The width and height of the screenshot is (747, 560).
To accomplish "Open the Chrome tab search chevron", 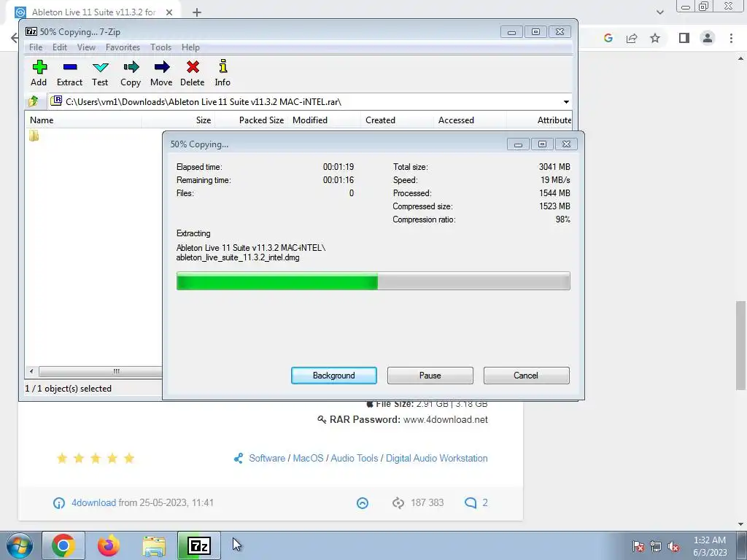I will point(659,12).
